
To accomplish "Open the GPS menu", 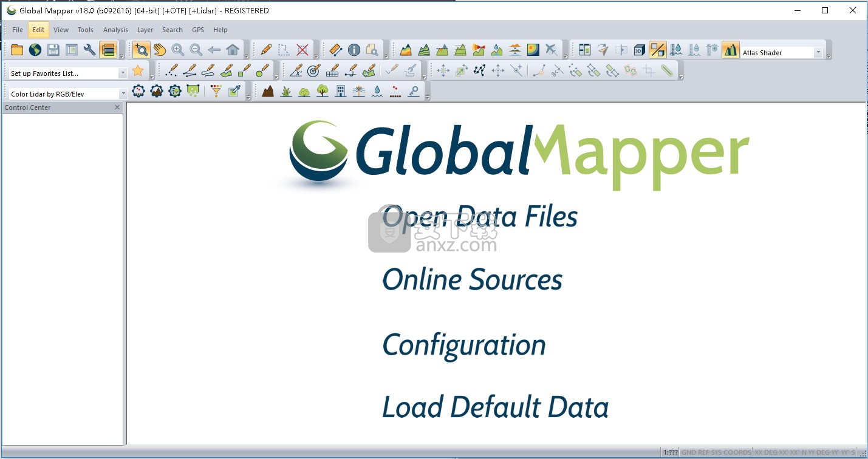I will (x=198, y=30).
